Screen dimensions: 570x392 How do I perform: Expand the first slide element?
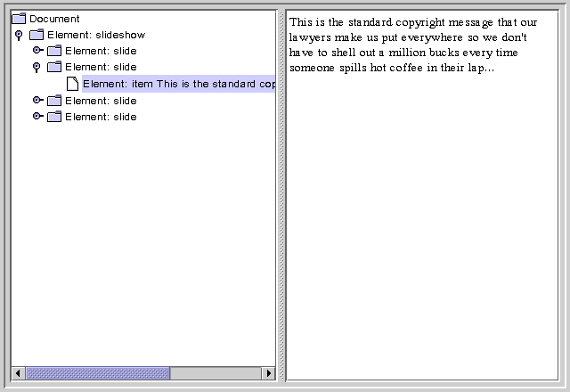(37, 51)
